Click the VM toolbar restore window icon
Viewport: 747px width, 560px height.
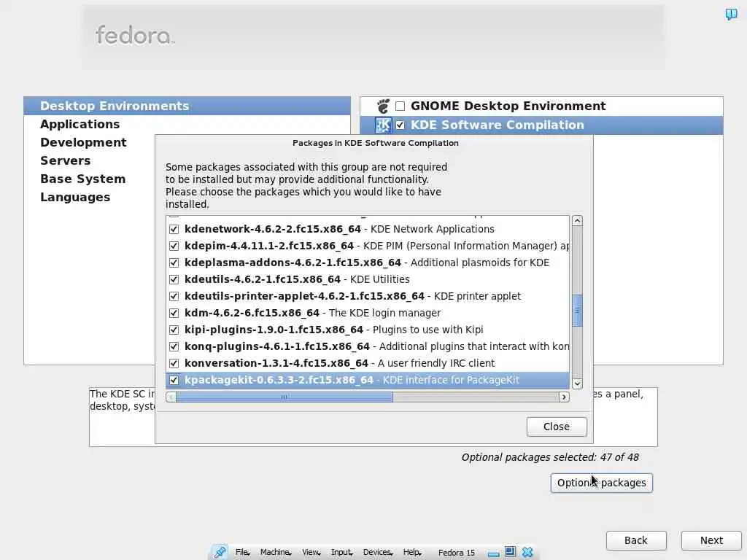pyautogui.click(x=510, y=551)
